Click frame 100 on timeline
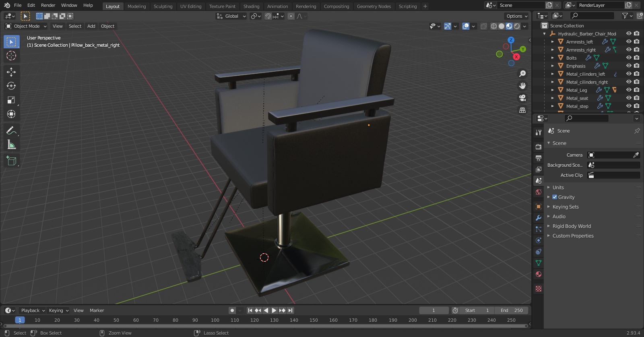The height and width of the screenshot is (337, 644). tap(215, 320)
